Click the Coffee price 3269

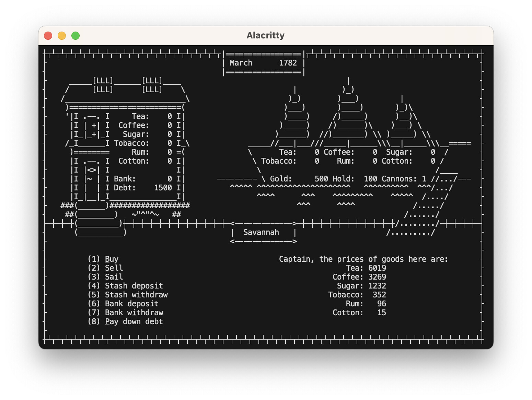(377, 277)
